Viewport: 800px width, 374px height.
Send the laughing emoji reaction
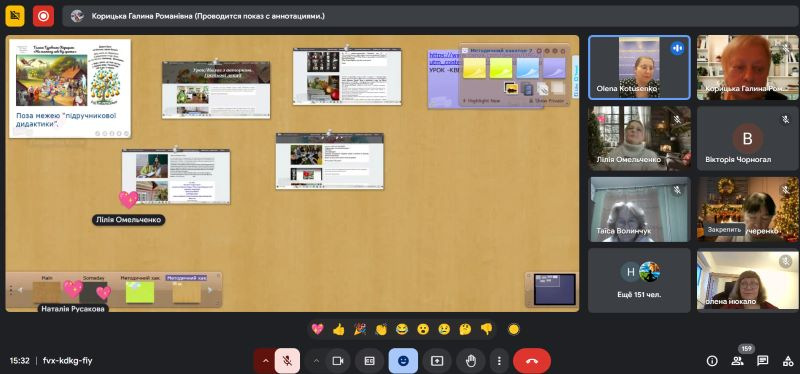pos(402,330)
